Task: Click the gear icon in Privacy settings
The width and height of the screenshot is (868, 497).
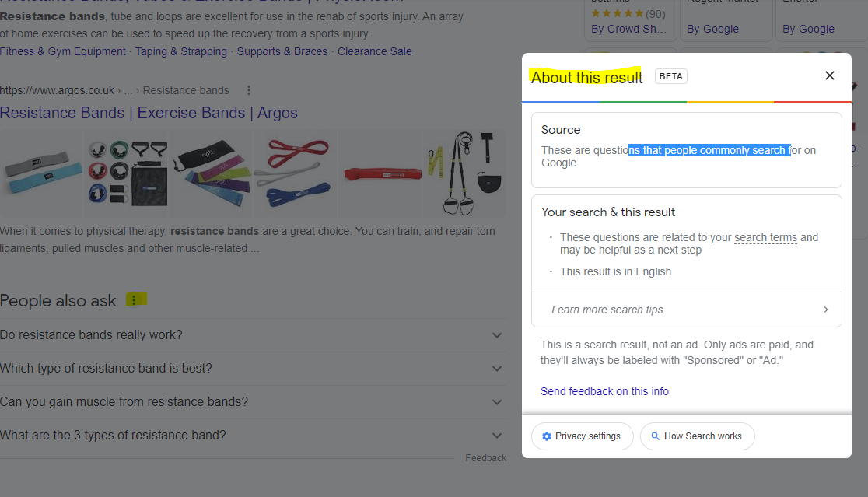Action: [546, 436]
